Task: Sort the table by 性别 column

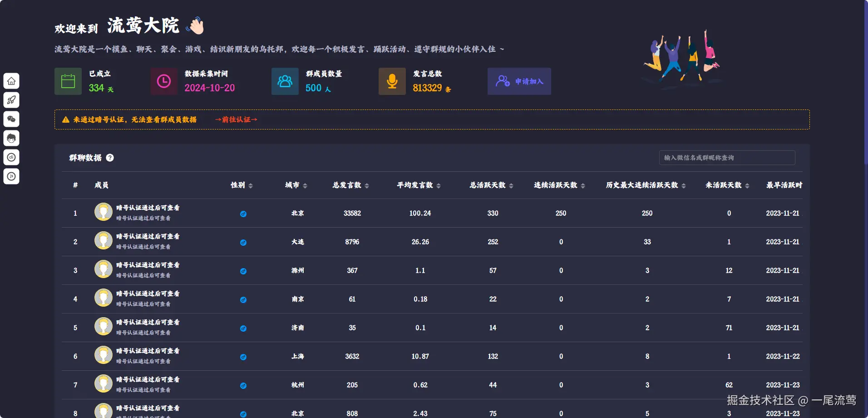Action: (x=251, y=185)
